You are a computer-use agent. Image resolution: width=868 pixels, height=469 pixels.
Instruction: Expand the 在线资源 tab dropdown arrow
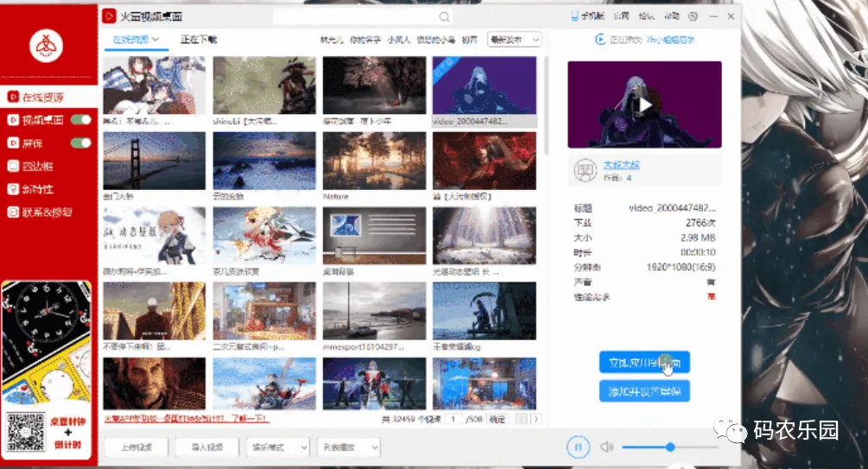[155, 40]
